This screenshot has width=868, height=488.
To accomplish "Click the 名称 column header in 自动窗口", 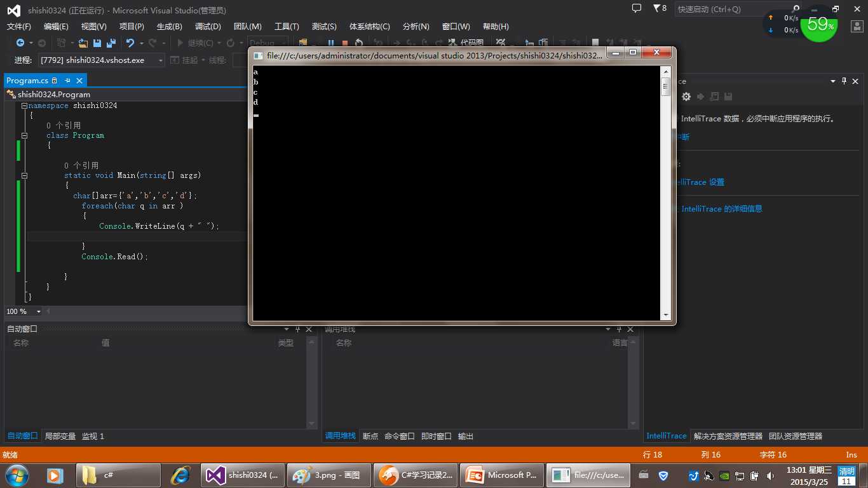I will tap(21, 342).
